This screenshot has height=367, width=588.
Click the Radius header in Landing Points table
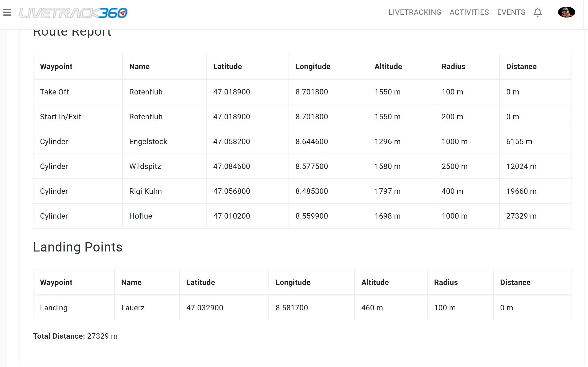[446, 283]
